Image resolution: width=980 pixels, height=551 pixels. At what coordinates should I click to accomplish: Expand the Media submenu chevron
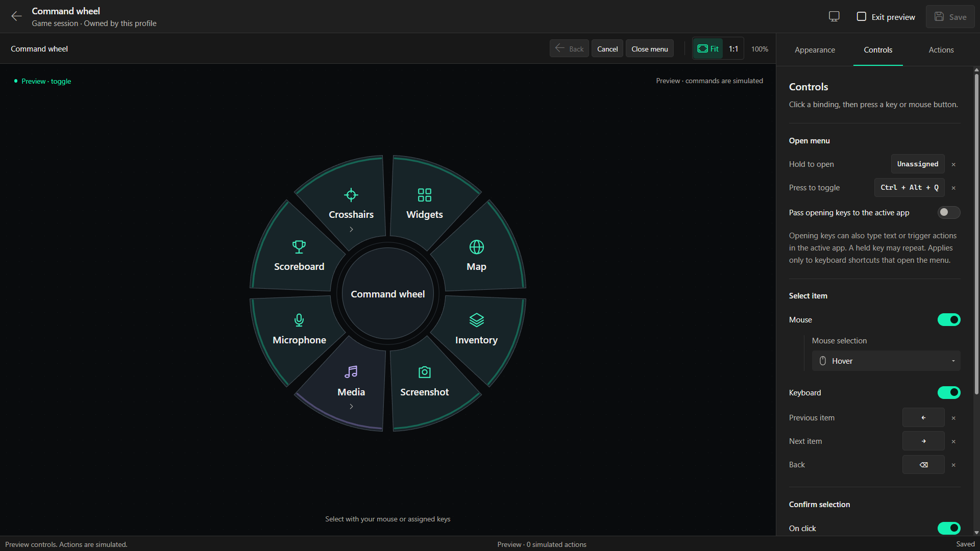pos(351,407)
